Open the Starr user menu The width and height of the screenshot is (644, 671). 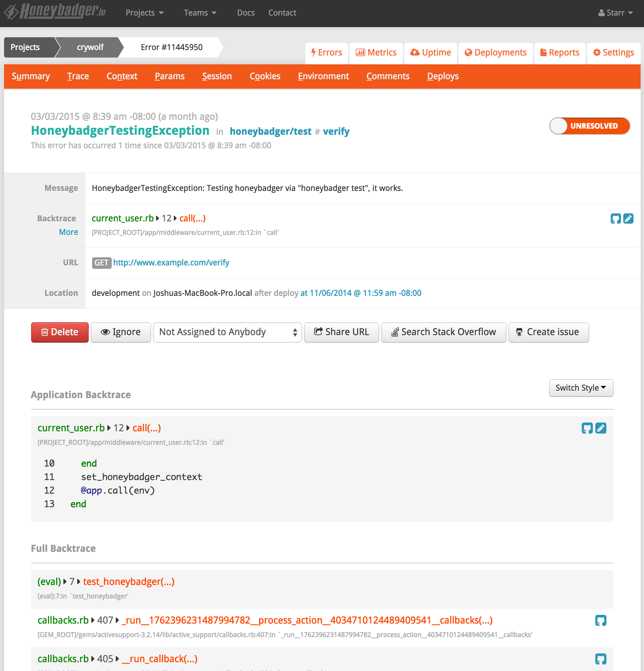pyautogui.click(x=615, y=13)
